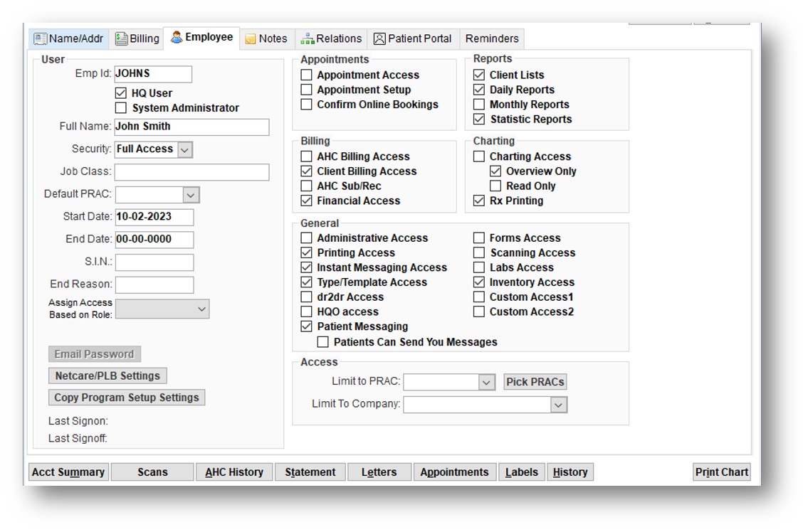The height and width of the screenshot is (532, 808).
Task: View AHC History
Action: (x=234, y=472)
